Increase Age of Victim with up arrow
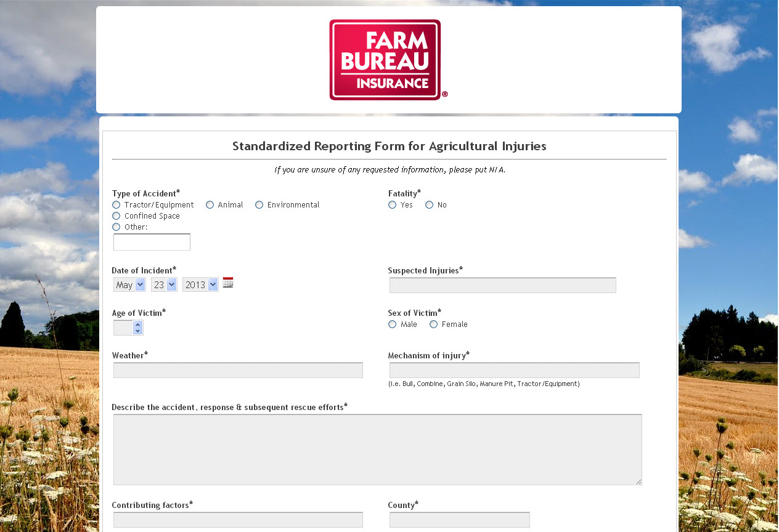 [138, 324]
